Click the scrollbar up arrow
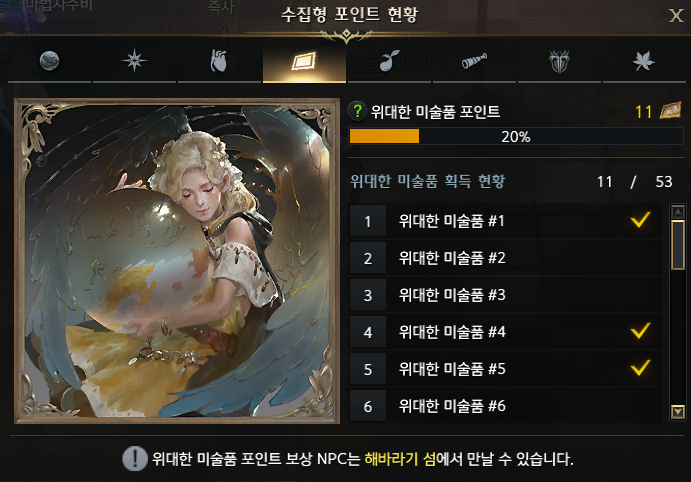The width and height of the screenshot is (691, 482). (677, 212)
